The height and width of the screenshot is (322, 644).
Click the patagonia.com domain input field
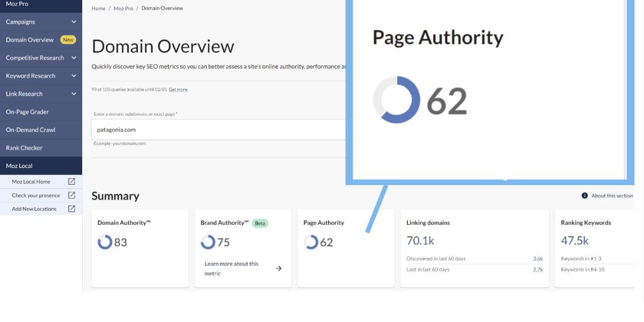(215, 129)
